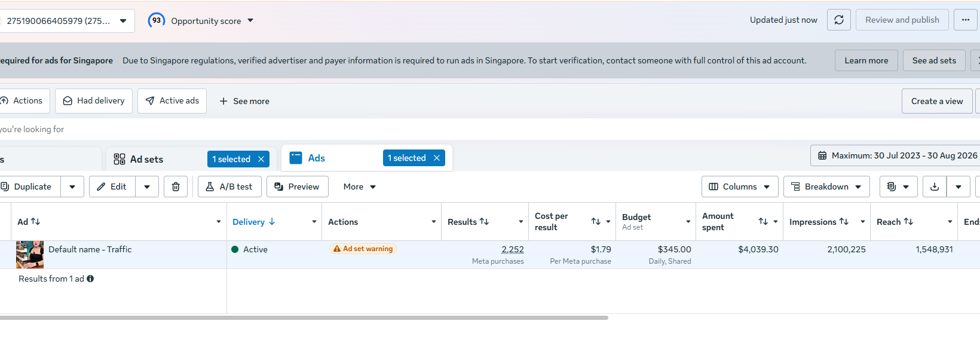Screen dimensions: 980x339
Task: Open the Breakdown dropdown
Action: (826, 187)
